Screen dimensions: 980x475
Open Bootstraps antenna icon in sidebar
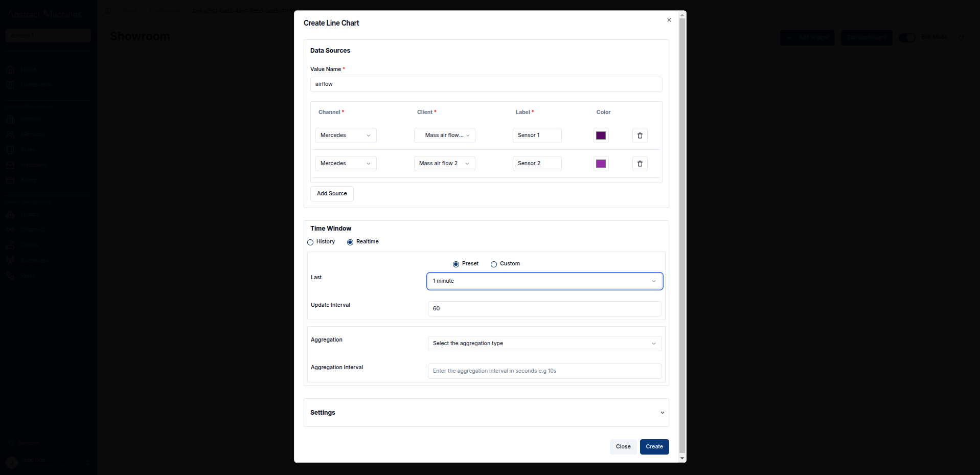point(10,260)
